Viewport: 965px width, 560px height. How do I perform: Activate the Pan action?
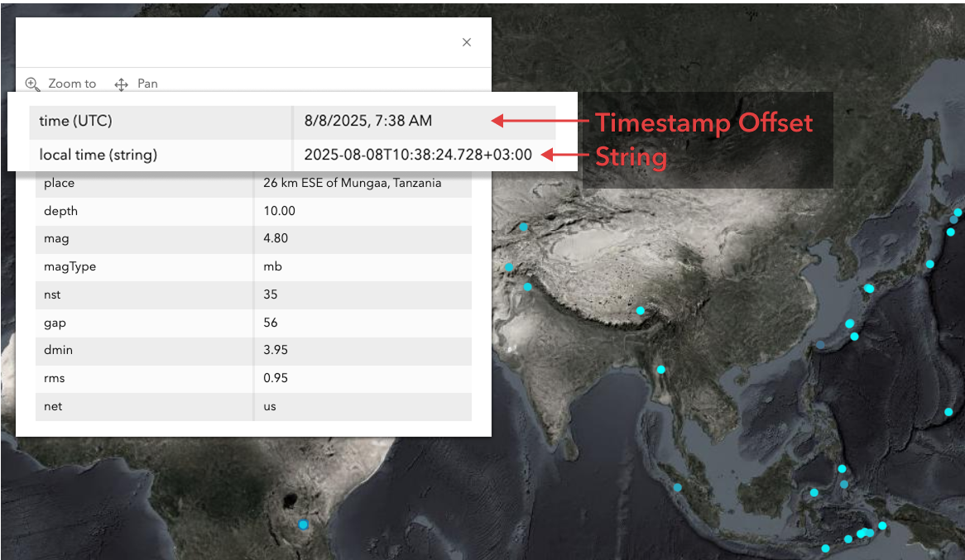(147, 83)
